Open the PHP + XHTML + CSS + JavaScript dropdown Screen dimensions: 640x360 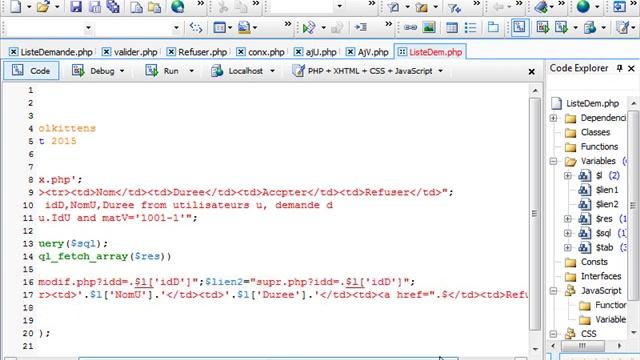pyautogui.click(x=440, y=71)
